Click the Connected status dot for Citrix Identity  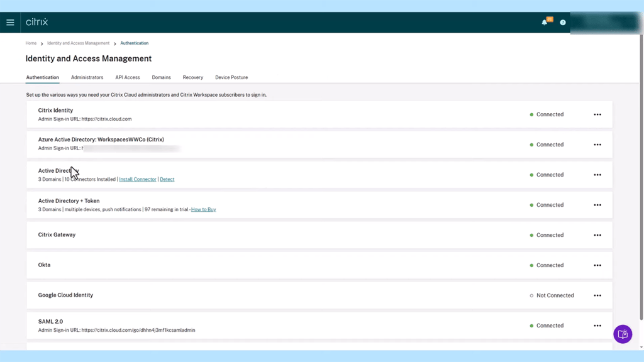(533, 114)
